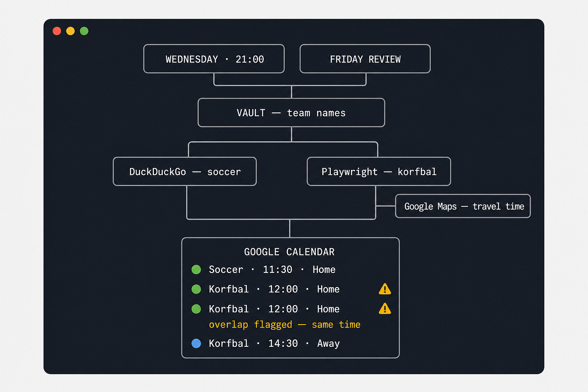
Task: Click the green dot beside Soccer 11:30
Action: [196, 269]
